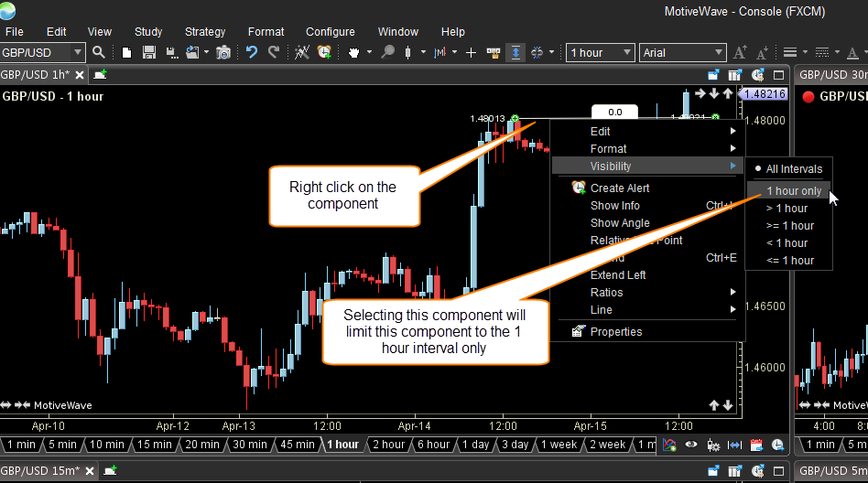Toggle the eye visibility icon in bottom bar
The width and height of the screenshot is (868, 483).
point(691,445)
